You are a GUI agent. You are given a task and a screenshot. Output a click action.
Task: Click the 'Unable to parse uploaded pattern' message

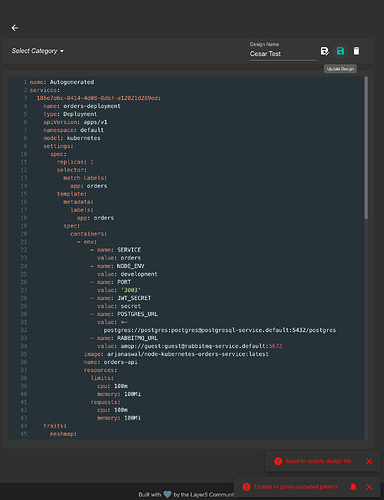pos(296,487)
